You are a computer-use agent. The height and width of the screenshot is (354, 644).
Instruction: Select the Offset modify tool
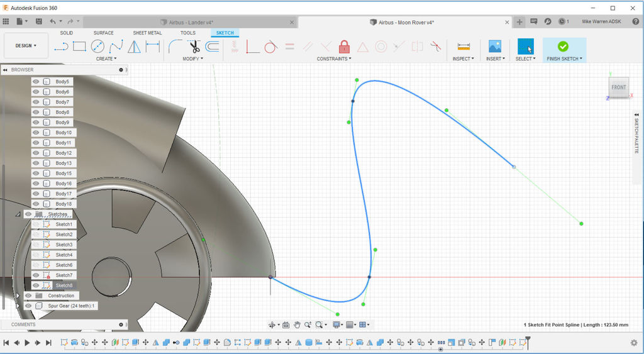(212, 47)
